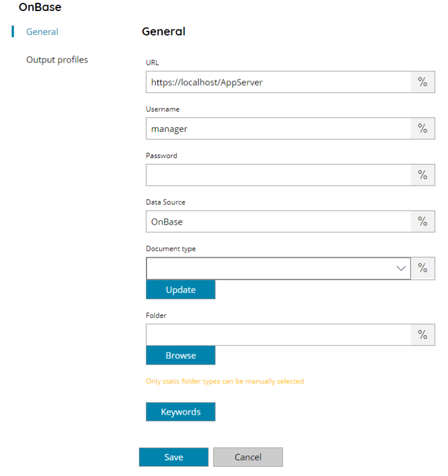
Task: Open variables for the Password field
Action: click(423, 174)
